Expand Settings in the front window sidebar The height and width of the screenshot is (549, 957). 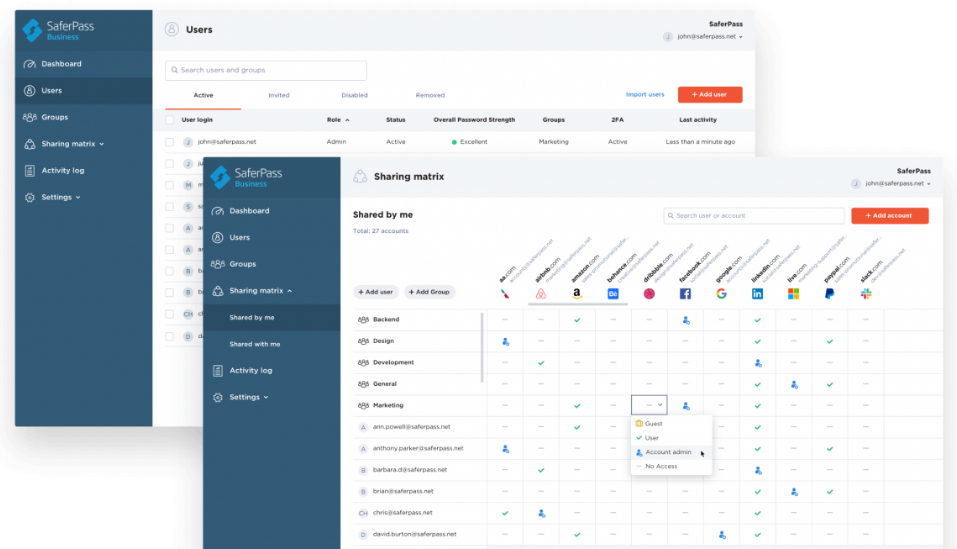tap(248, 397)
